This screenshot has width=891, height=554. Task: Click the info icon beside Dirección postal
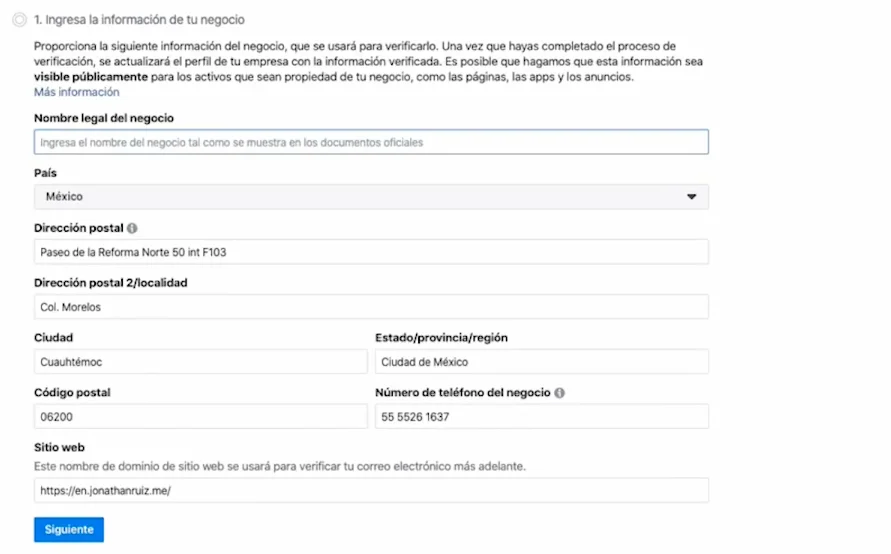click(x=132, y=228)
